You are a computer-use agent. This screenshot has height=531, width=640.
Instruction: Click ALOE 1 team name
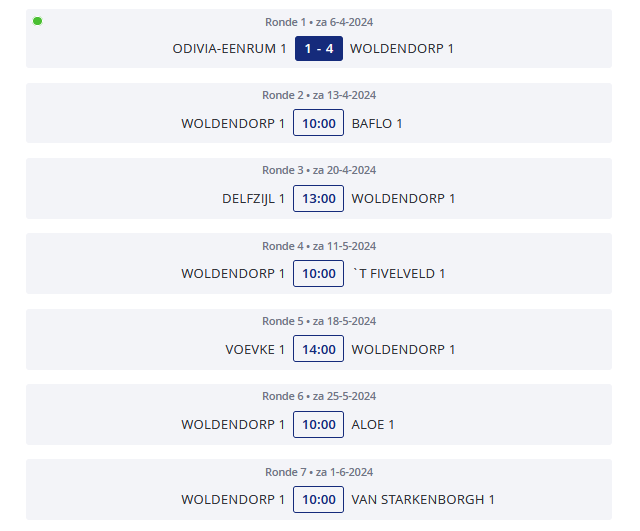373,424
